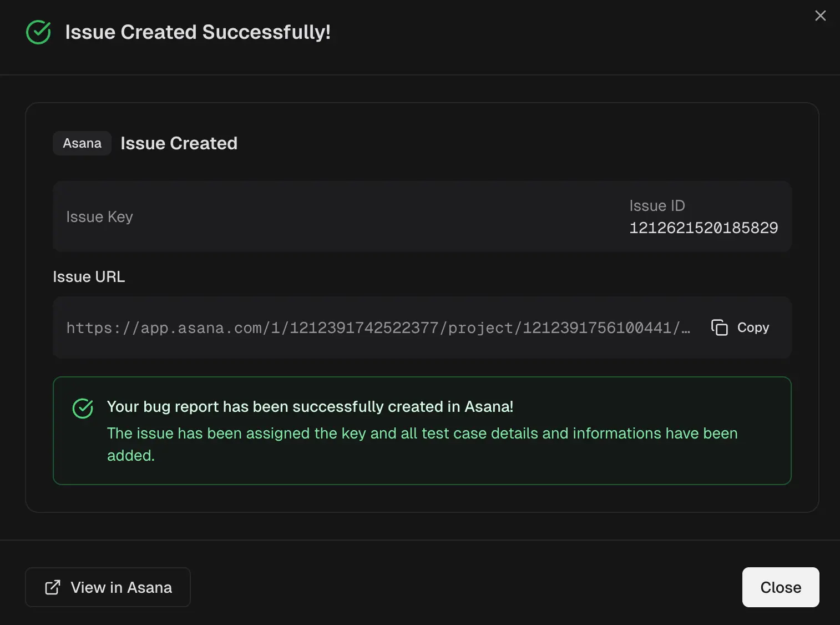Select the bug report success message text

tap(310, 406)
